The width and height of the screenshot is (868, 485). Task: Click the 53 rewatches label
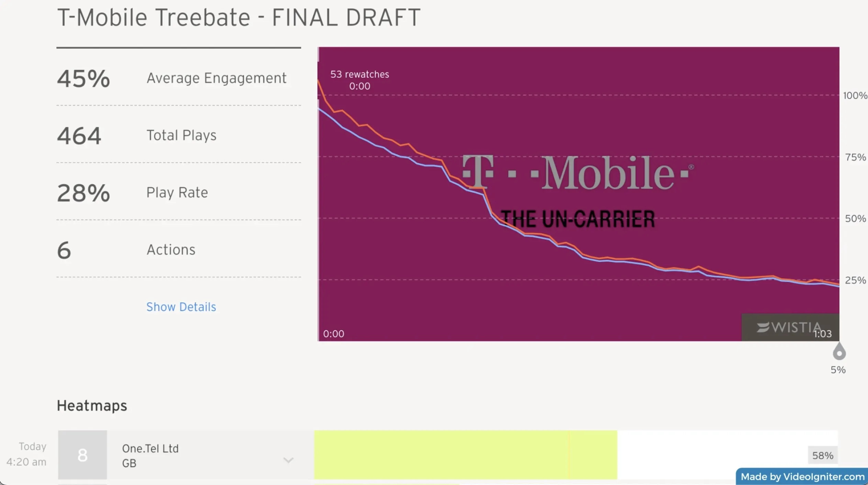(x=359, y=74)
